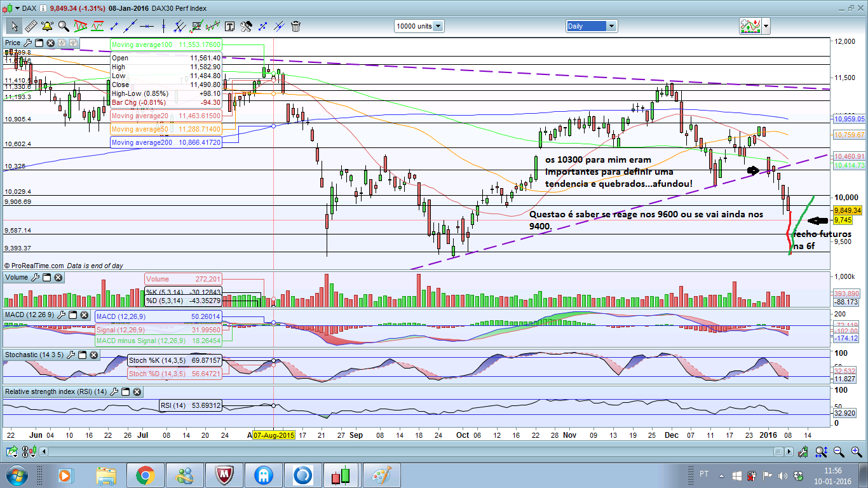Click the blue diagonal arrows tool
The image size is (868, 488).
pyautogui.click(x=262, y=26)
